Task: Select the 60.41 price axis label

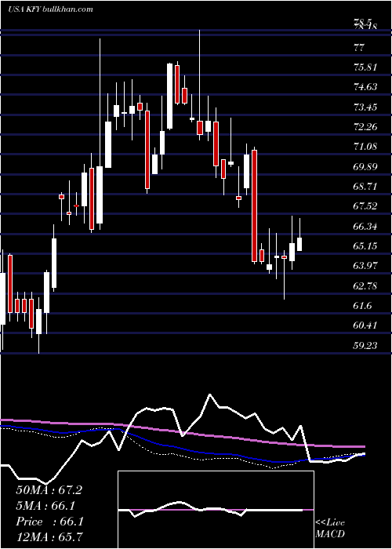Action: pos(365,325)
